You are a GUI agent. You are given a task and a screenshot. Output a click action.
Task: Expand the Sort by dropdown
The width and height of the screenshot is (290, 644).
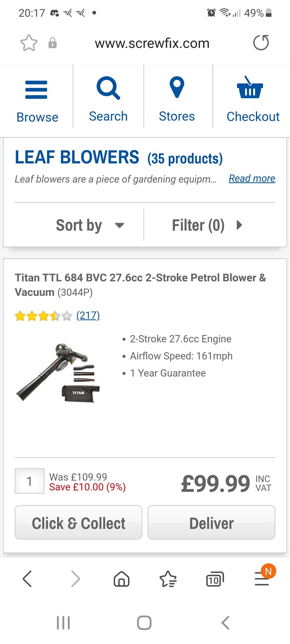coord(89,225)
